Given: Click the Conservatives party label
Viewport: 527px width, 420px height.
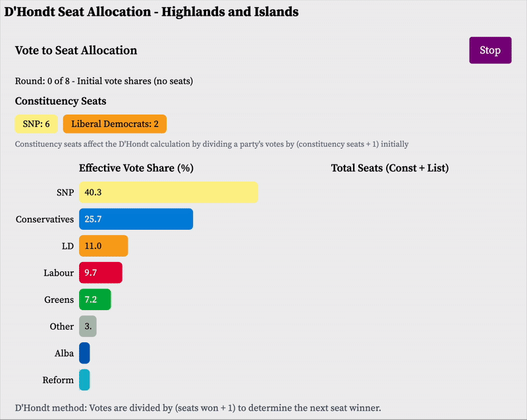Looking at the screenshot, I should coord(45,219).
